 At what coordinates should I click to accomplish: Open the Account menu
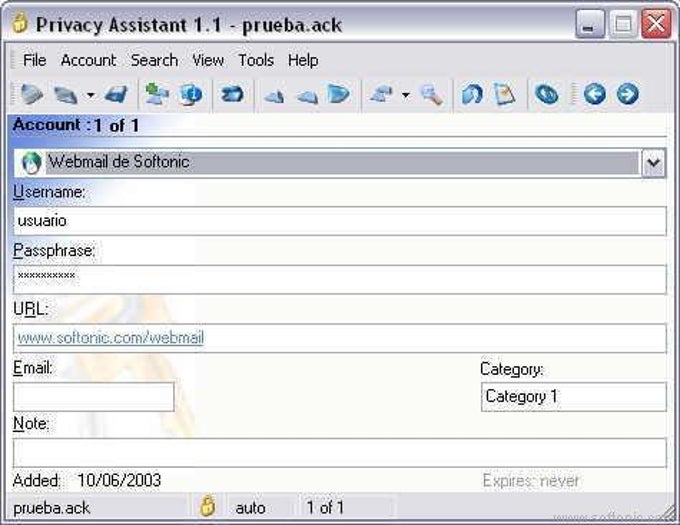point(88,60)
